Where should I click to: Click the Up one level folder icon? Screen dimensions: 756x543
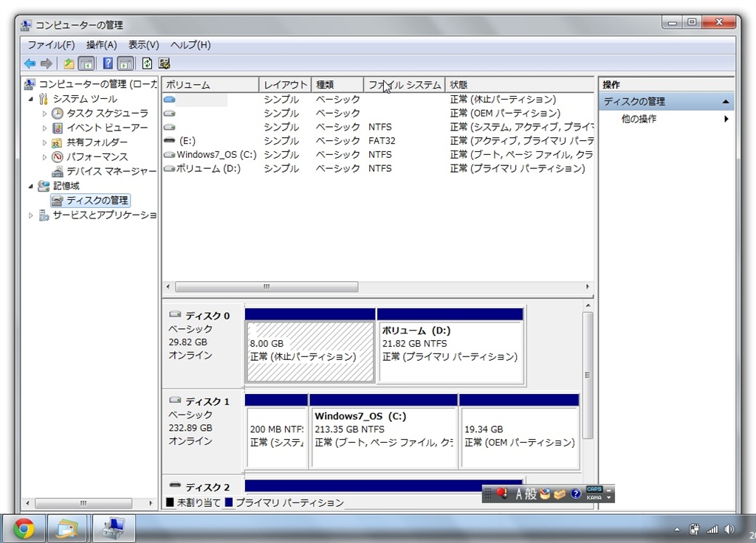69,63
